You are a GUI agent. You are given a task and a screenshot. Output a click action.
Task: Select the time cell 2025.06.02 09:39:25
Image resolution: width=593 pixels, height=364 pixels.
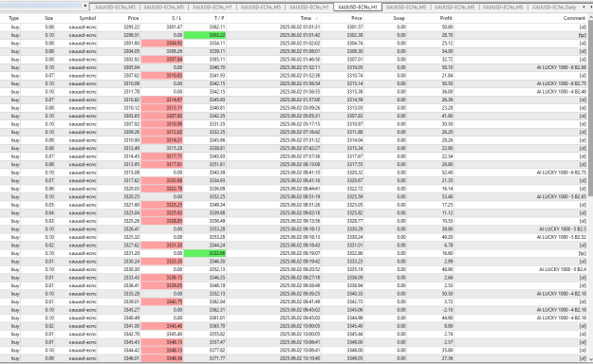tap(300, 294)
